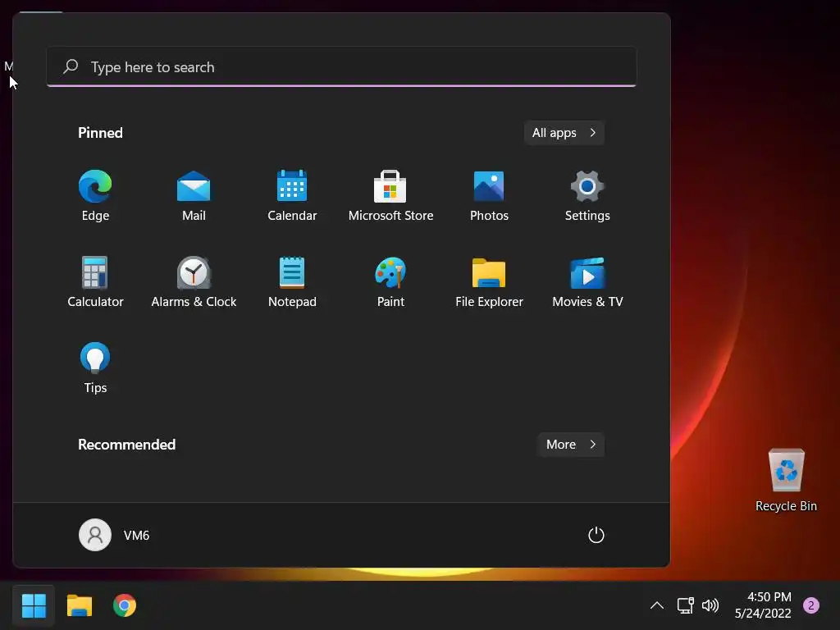Open File Explorer from pinned apps
The image size is (840, 630).
tap(489, 281)
